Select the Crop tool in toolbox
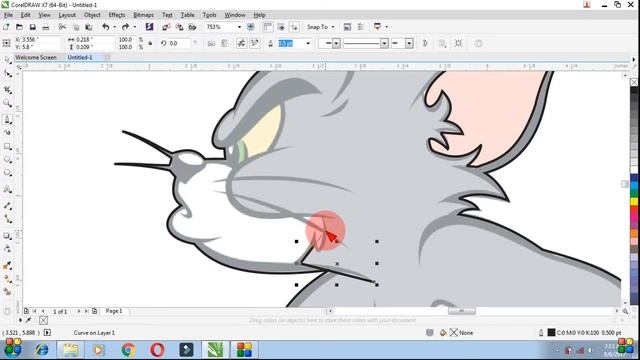Image resolution: width=640 pixels, height=360 pixels. tap(7, 89)
